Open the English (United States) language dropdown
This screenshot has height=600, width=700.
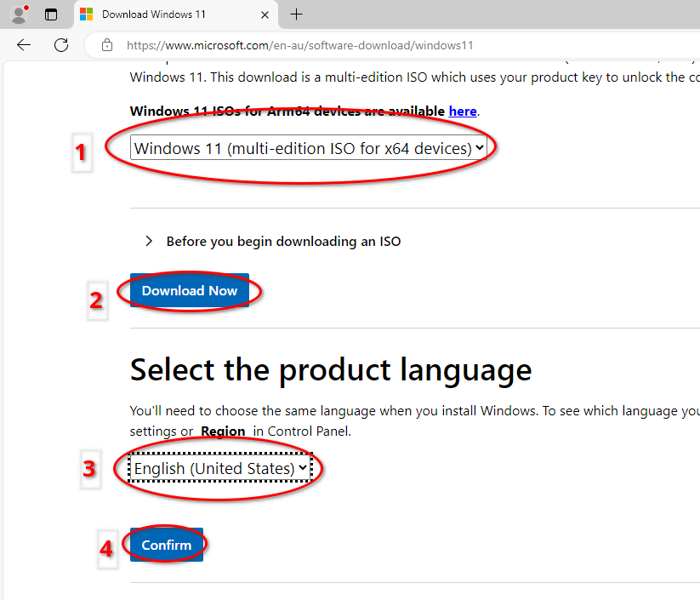tap(220, 468)
